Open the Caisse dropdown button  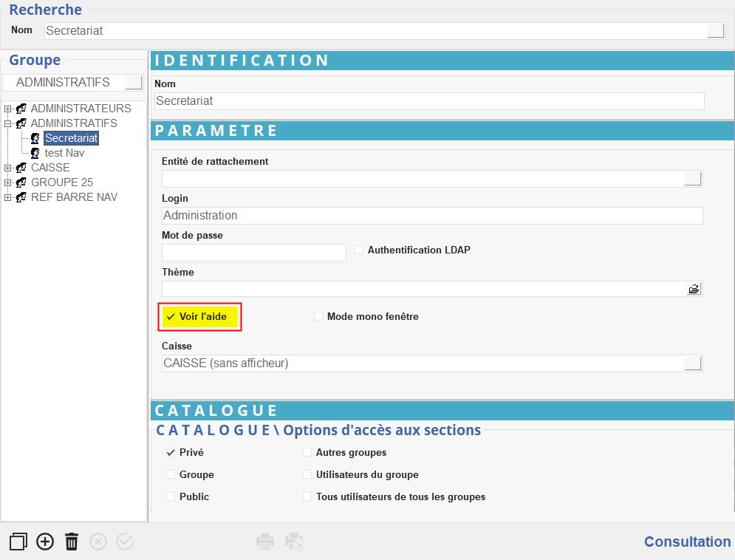point(692,363)
